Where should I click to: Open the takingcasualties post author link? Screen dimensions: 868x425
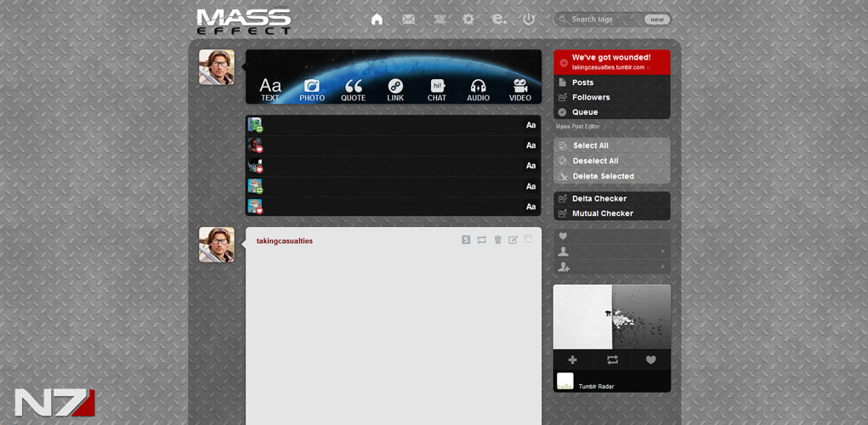(285, 241)
